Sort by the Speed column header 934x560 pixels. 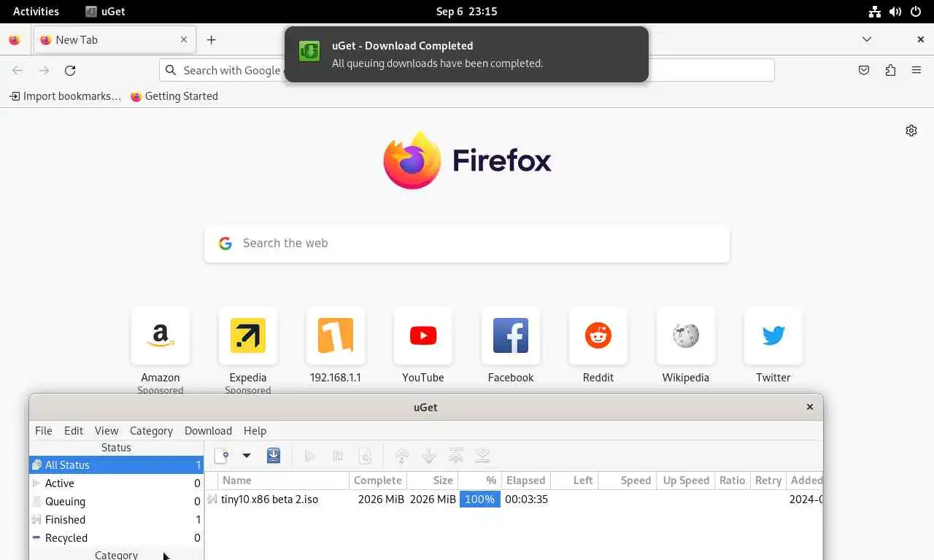(627, 481)
